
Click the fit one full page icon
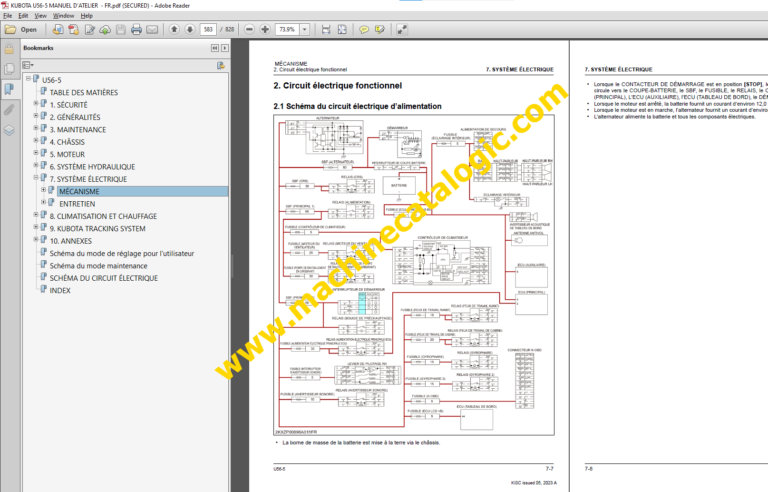342,29
